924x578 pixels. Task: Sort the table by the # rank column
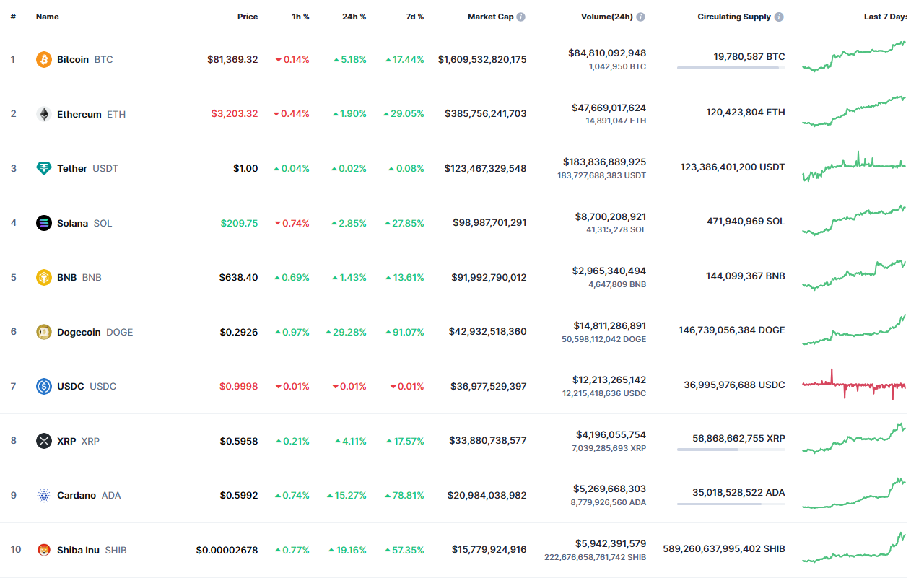[13, 17]
